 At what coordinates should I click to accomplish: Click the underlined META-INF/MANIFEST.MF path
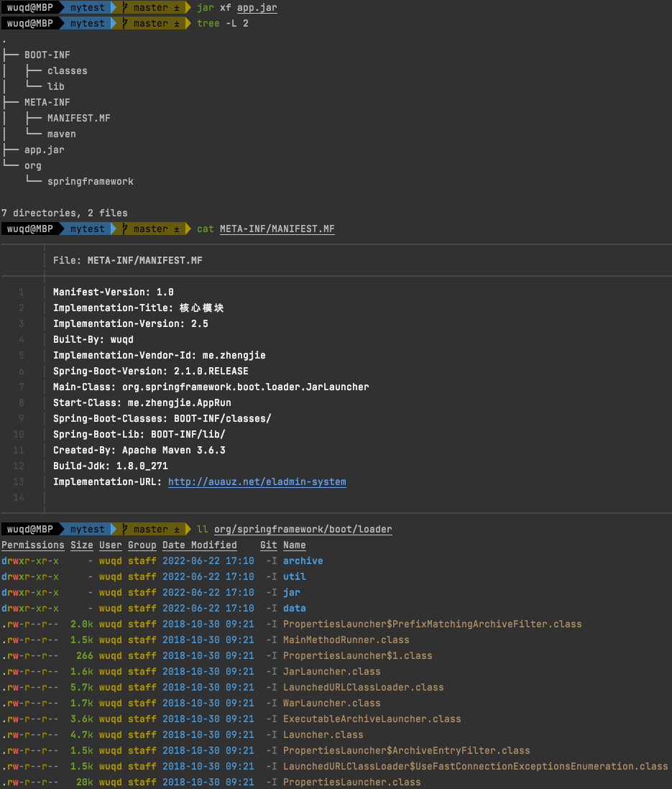pyautogui.click(x=277, y=229)
